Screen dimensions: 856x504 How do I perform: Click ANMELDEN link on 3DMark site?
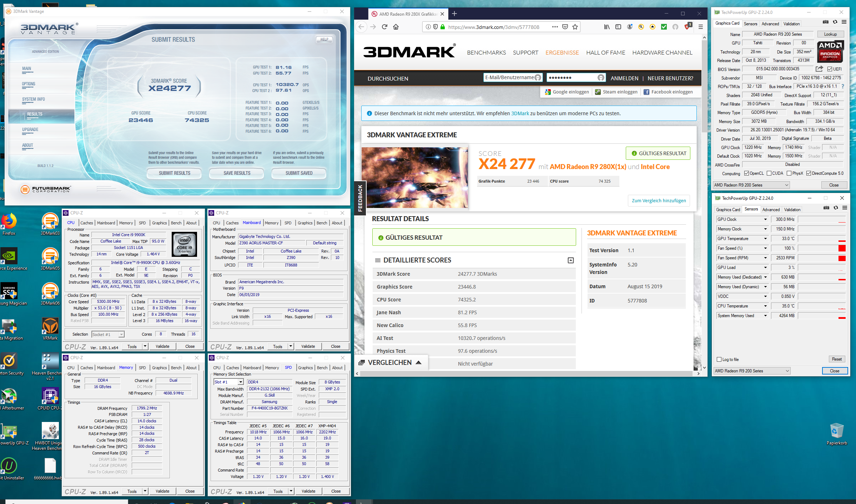[624, 78]
